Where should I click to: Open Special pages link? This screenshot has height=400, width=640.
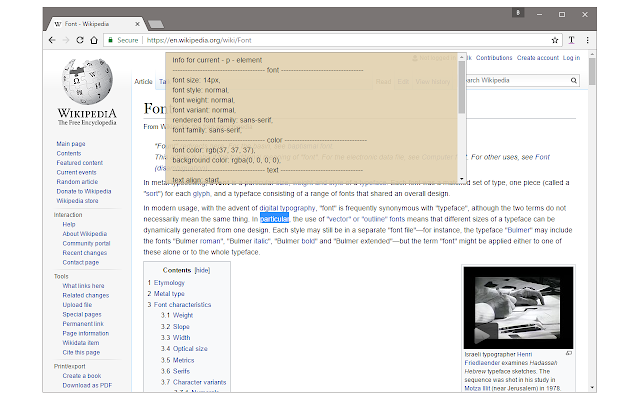(x=82, y=314)
